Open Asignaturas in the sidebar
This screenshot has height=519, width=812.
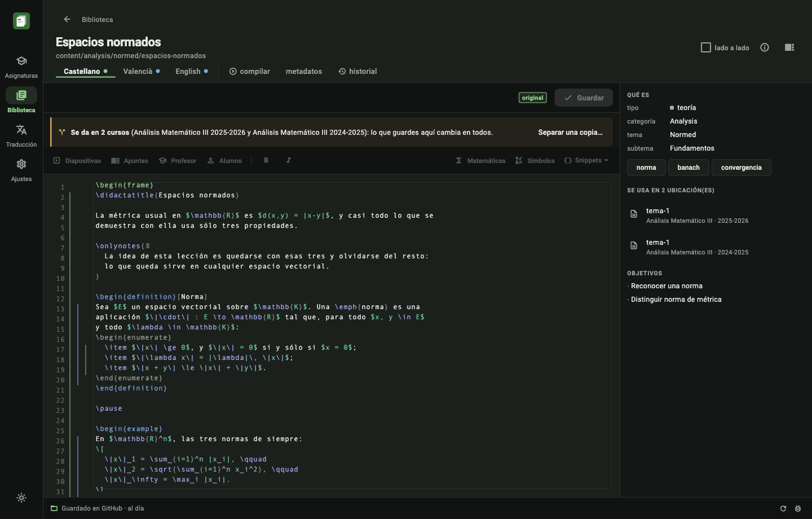21,67
